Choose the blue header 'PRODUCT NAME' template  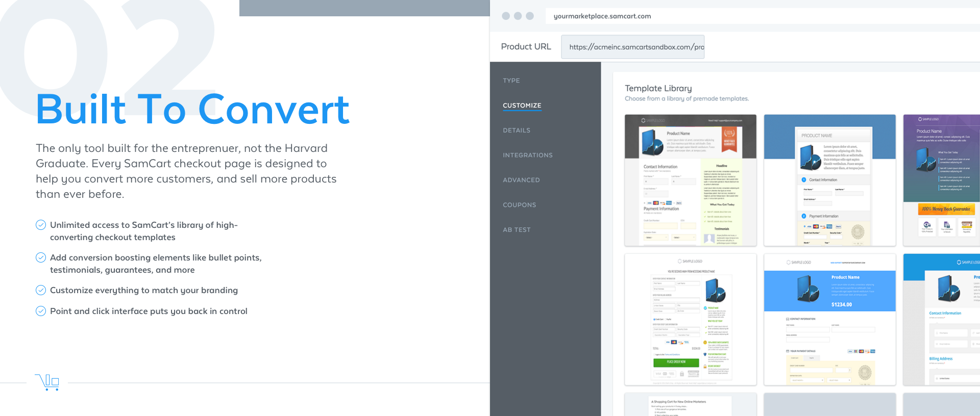click(830, 180)
